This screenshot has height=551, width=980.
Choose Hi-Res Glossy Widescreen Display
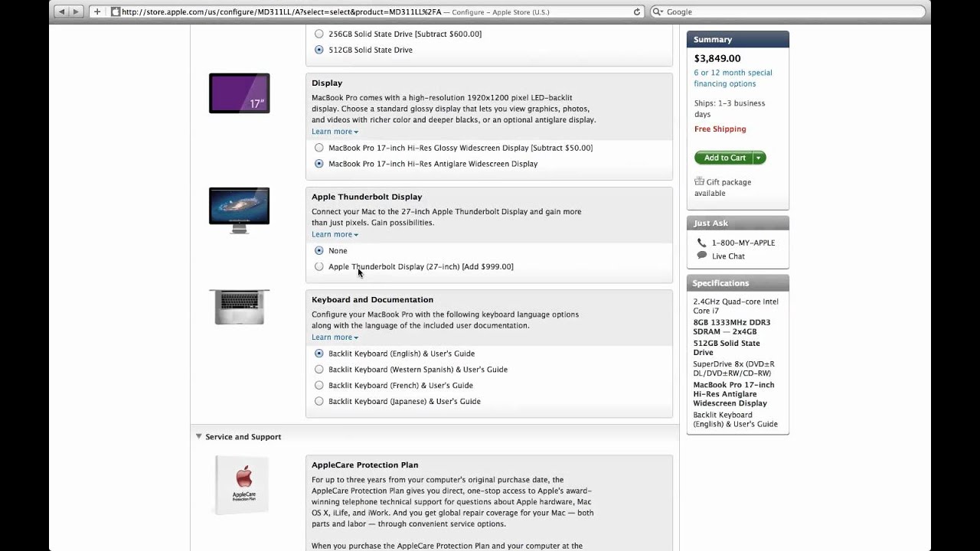[319, 148]
